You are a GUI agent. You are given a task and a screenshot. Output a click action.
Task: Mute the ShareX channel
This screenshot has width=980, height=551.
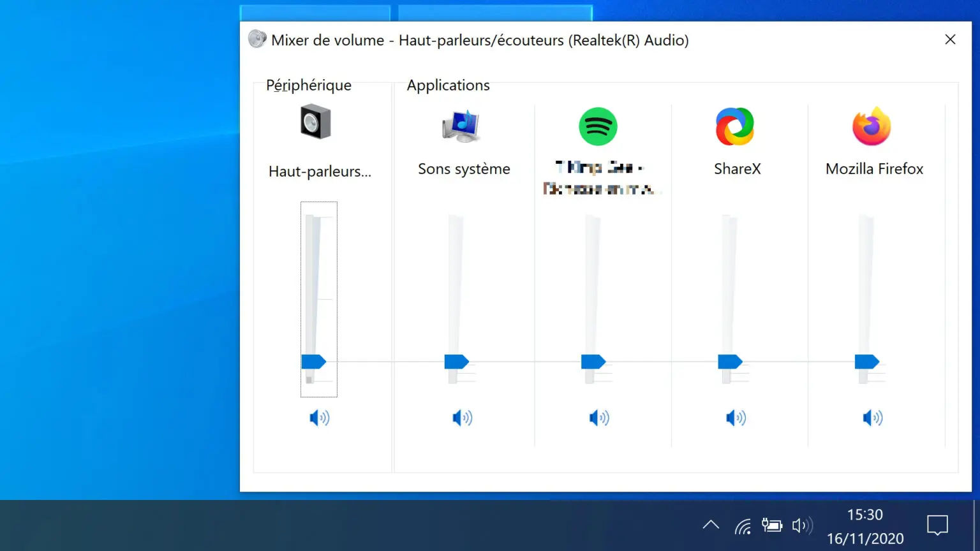736,418
